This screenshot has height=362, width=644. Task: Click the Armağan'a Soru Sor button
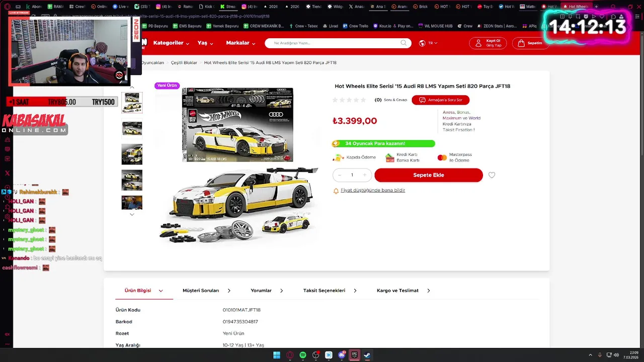[440, 100]
